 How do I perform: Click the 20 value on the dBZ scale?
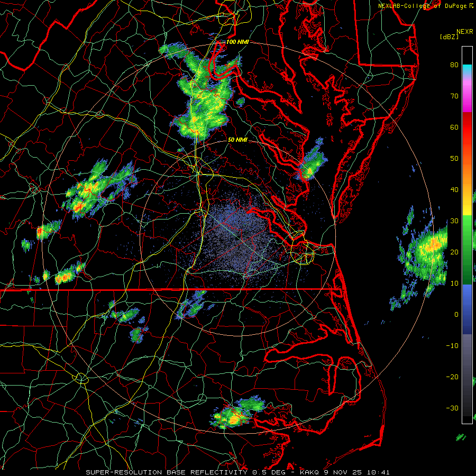tap(454, 252)
